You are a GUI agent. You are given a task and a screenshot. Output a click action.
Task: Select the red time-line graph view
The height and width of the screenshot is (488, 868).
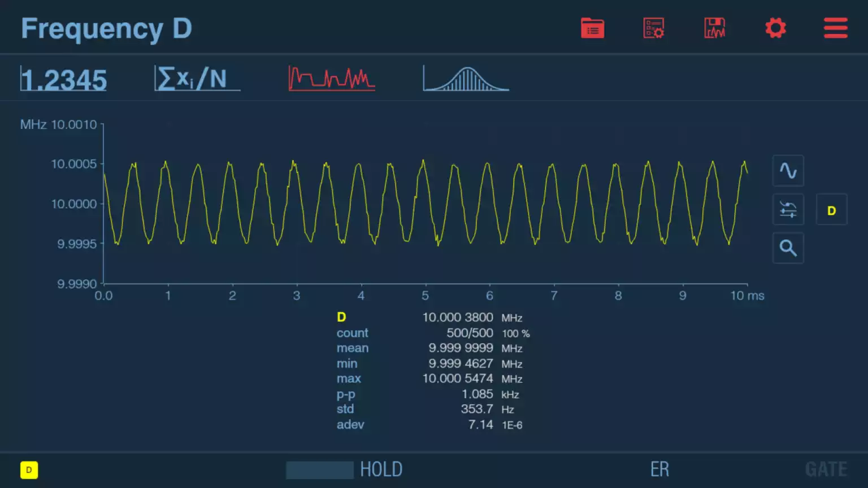coord(332,79)
